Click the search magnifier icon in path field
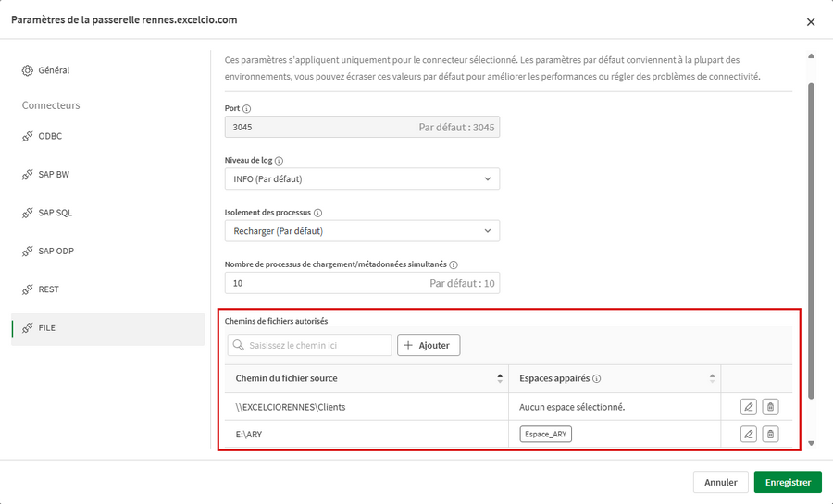The width and height of the screenshot is (833, 504). point(239,345)
